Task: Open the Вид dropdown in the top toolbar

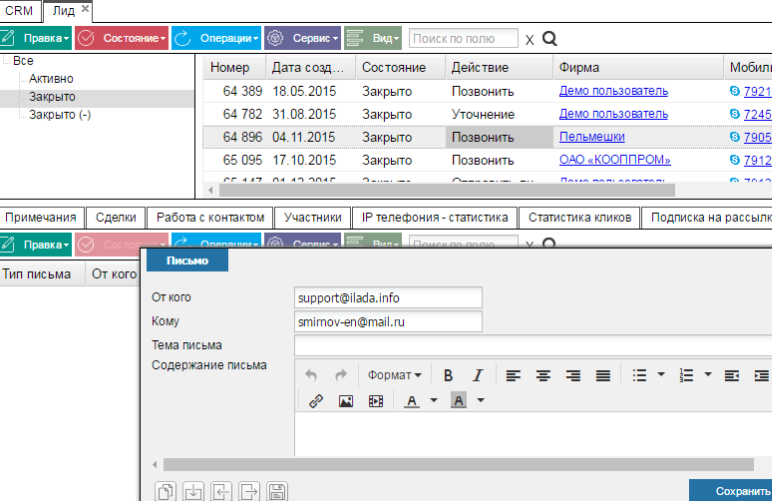Action: click(x=373, y=38)
